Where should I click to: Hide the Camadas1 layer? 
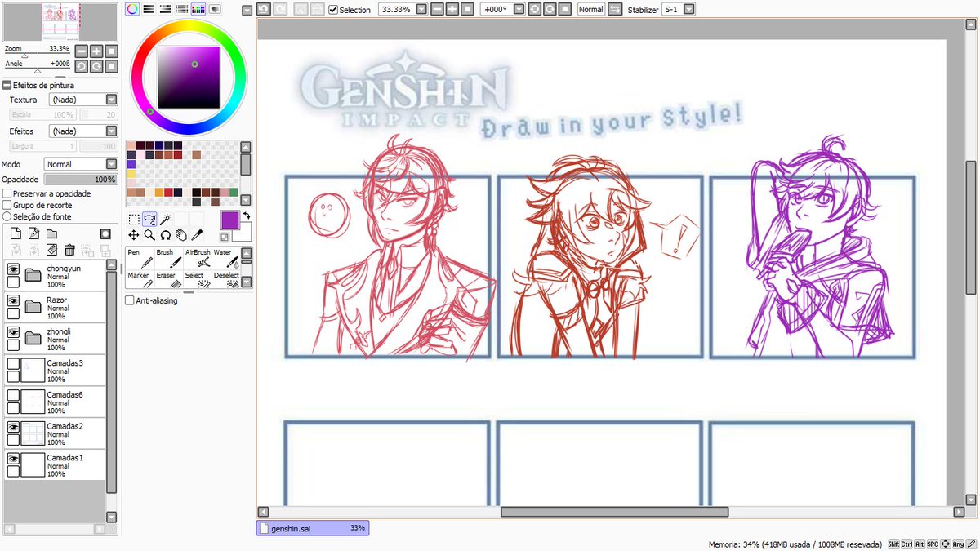point(13,460)
